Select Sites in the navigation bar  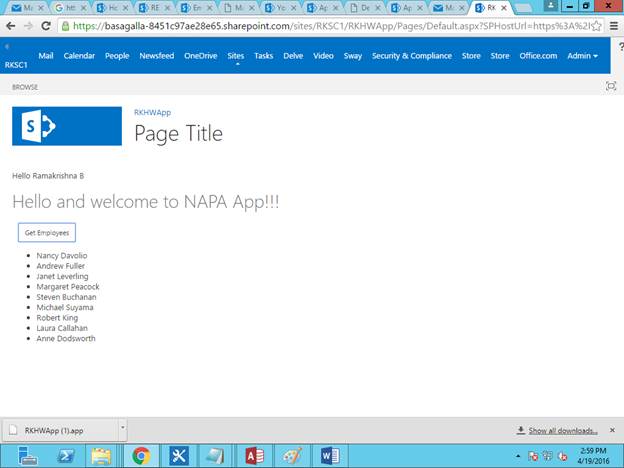(x=236, y=56)
